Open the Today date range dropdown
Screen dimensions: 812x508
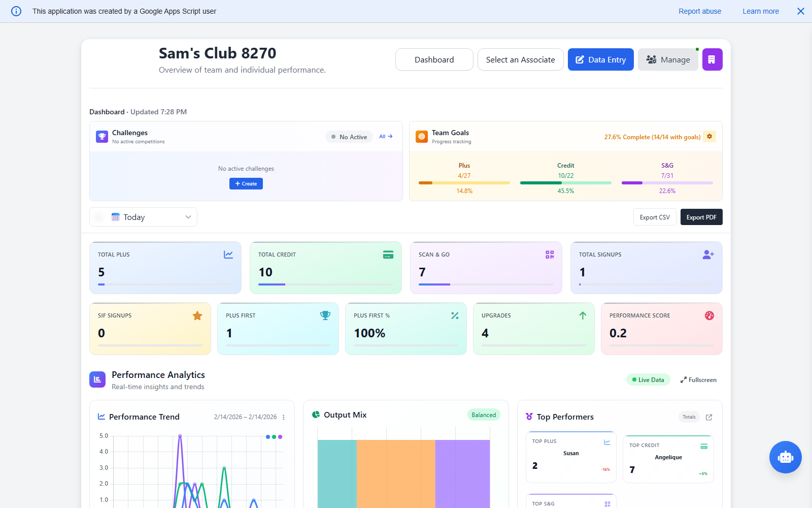[143, 217]
